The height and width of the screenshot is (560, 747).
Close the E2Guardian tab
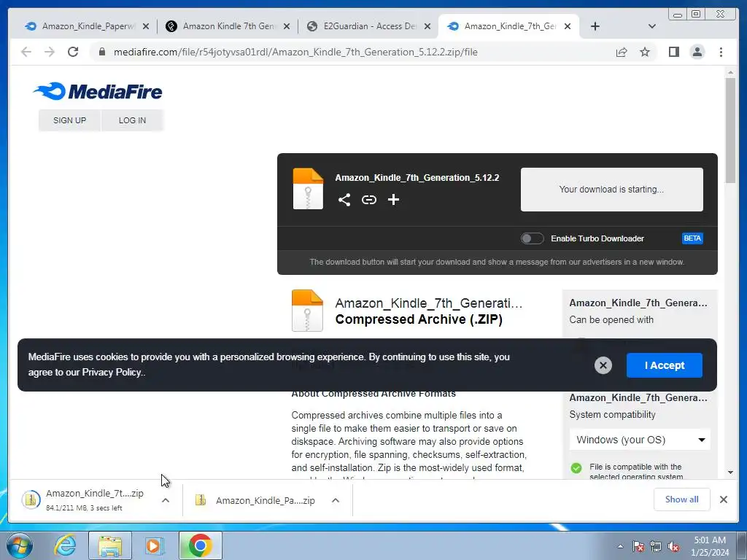tap(427, 26)
